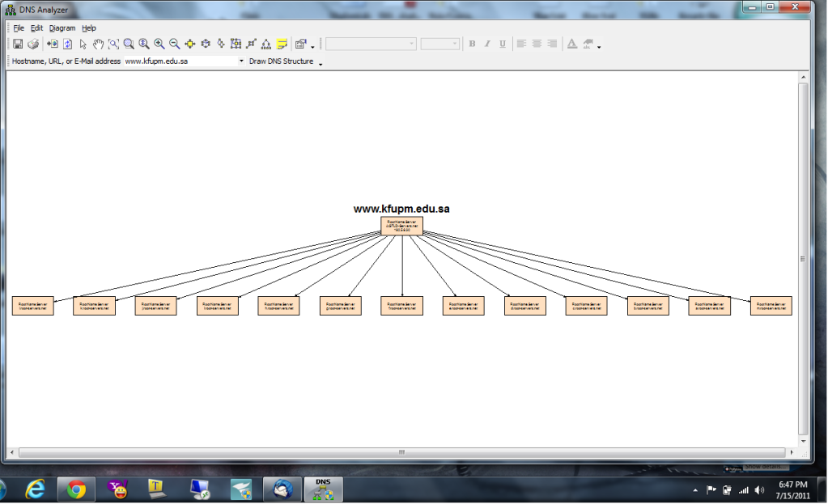Click the Save diagram icon
Image resolution: width=828 pixels, height=504 pixels.
[18, 44]
